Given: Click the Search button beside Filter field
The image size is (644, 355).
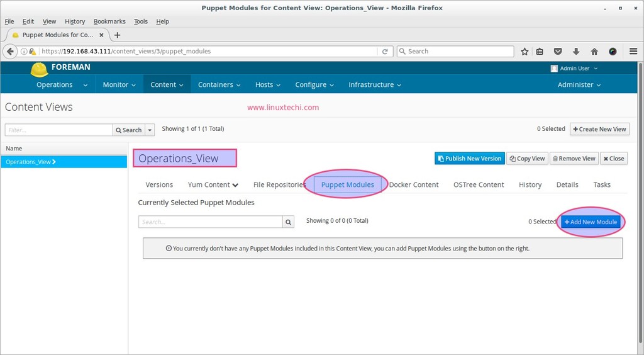Looking at the screenshot, I should [129, 130].
